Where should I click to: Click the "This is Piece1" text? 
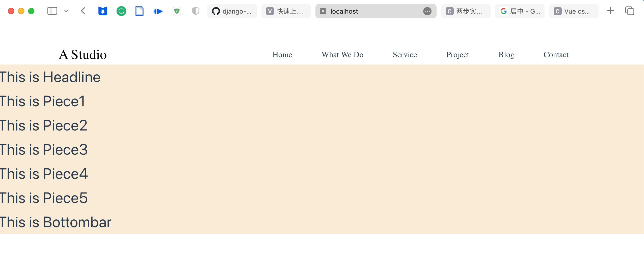tap(42, 101)
